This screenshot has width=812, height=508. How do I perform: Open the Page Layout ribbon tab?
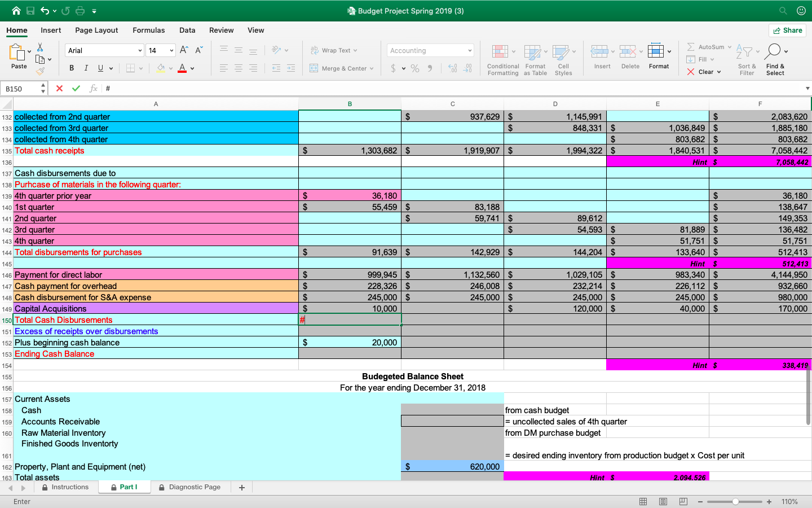(96, 30)
